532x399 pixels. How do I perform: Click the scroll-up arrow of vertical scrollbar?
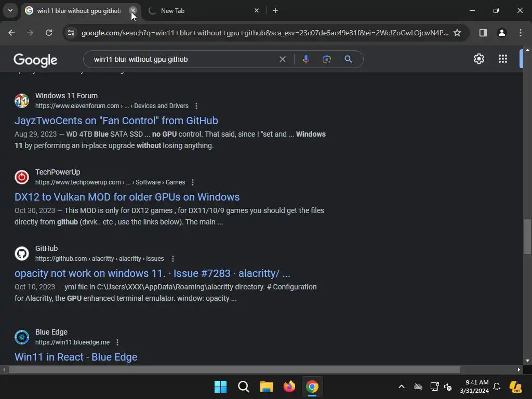(x=527, y=50)
